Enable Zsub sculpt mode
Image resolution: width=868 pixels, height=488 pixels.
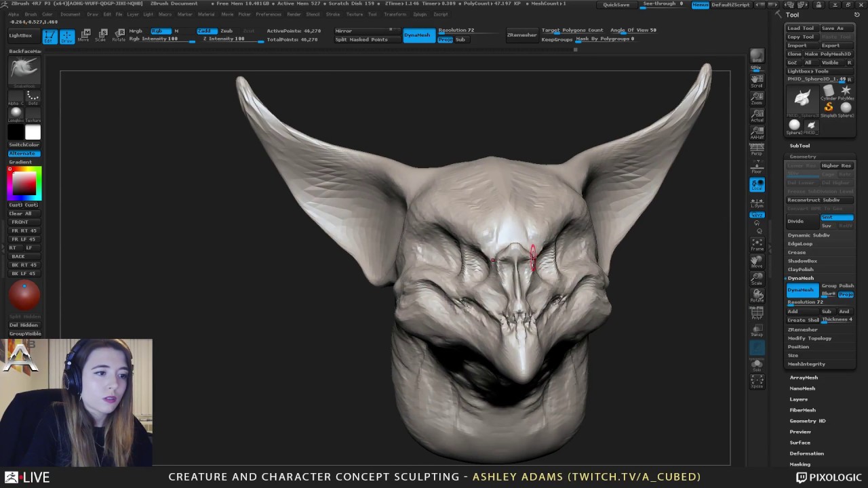coord(226,30)
